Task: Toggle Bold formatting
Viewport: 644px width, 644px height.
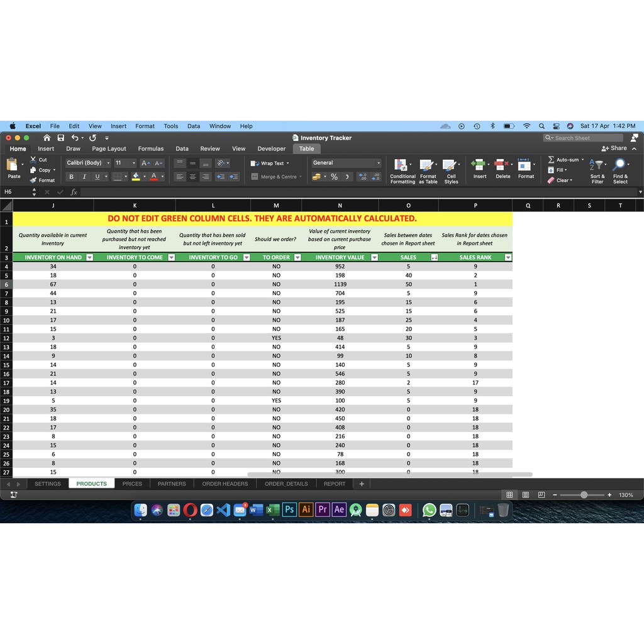Action: (x=72, y=177)
